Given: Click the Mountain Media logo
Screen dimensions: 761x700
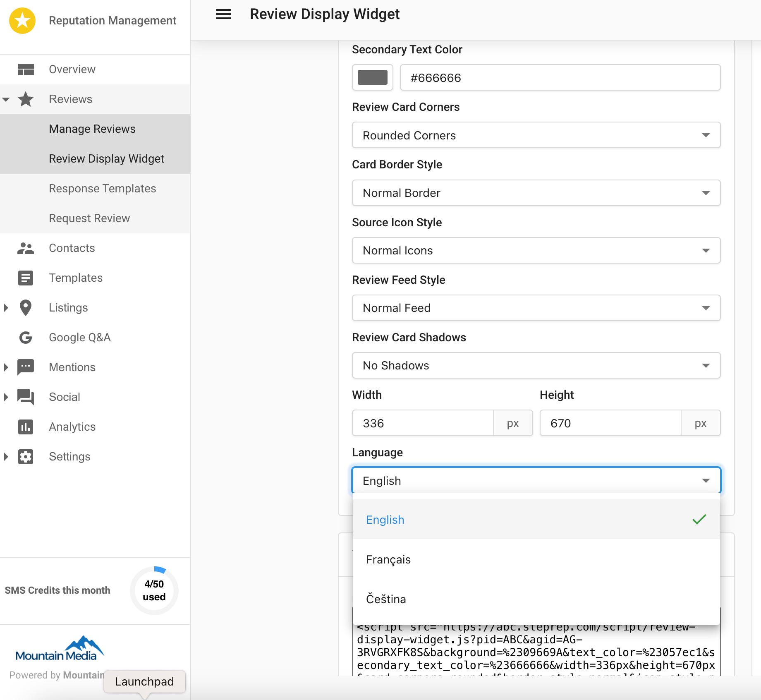Looking at the screenshot, I should pyautogui.click(x=59, y=649).
